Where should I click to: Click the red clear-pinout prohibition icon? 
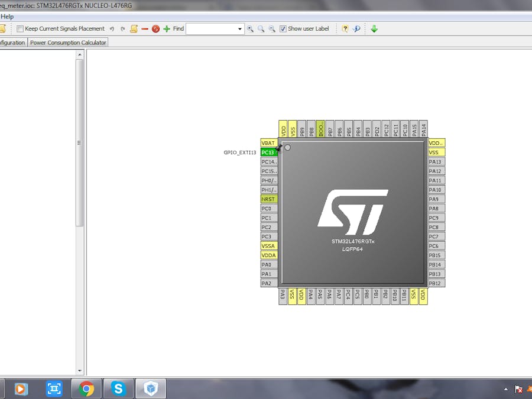[155, 28]
